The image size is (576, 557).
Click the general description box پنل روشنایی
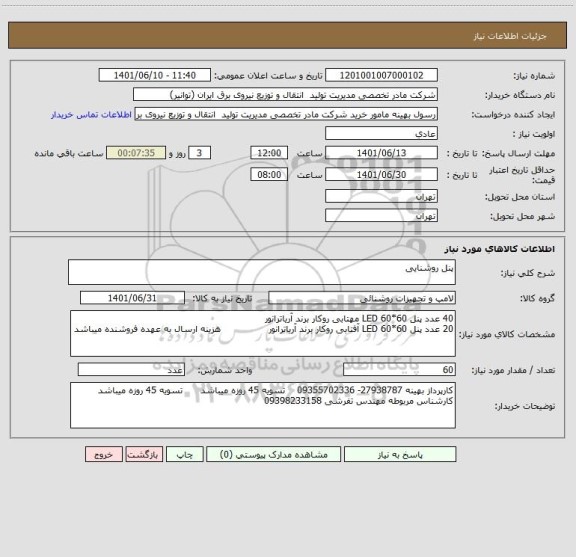point(262,272)
